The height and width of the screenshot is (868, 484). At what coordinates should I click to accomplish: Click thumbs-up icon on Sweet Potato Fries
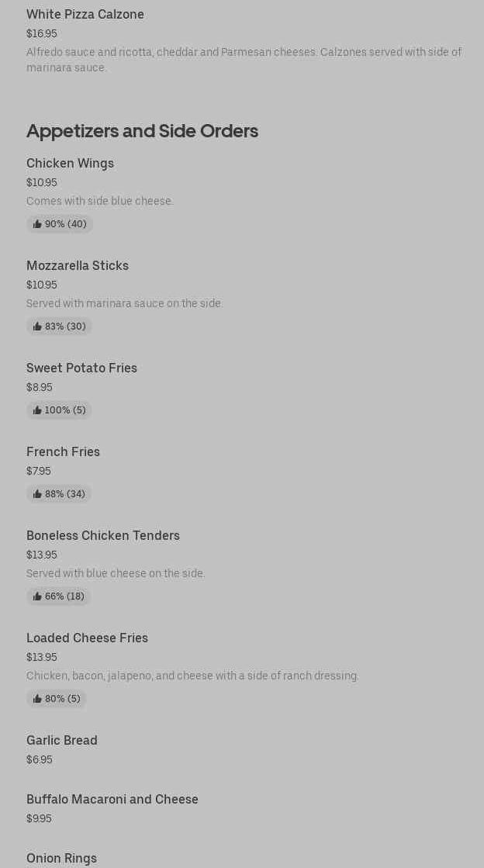click(37, 410)
